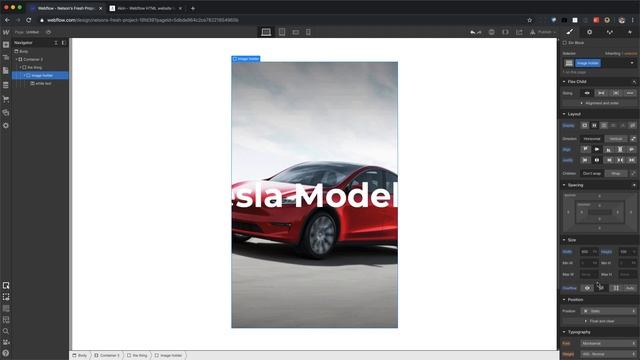The width and height of the screenshot is (640, 360).
Task: Expand Float and clear options
Action: (600, 321)
